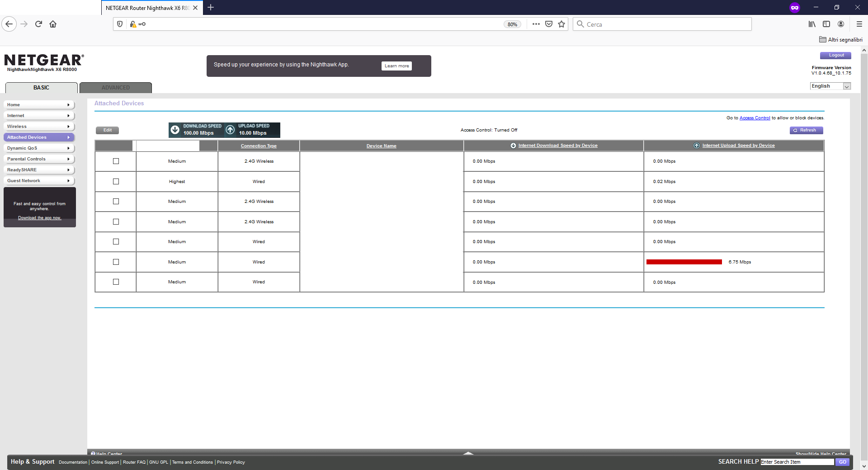868x470 pixels.
Task: Expand the Dynamic QoS sidebar menu
Action: (x=38, y=148)
